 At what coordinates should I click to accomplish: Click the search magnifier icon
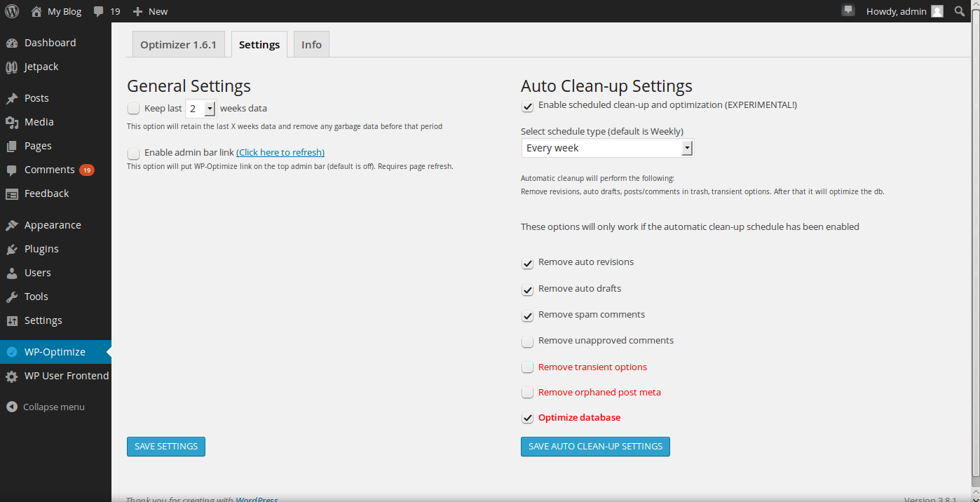coord(960,11)
